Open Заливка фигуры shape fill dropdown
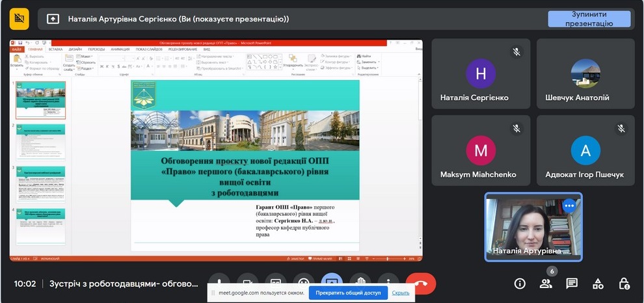This screenshot has height=303, width=644. pyautogui.click(x=336, y=57)
